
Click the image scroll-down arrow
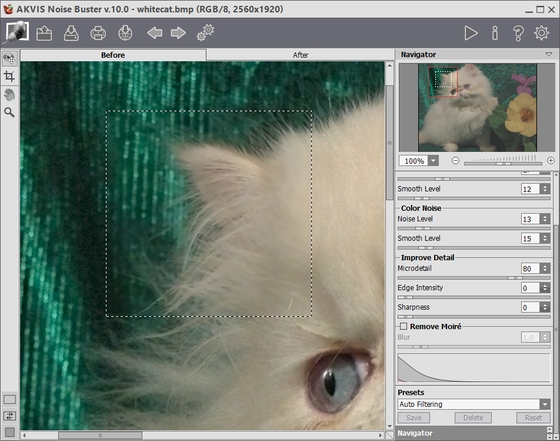point(390,426)
